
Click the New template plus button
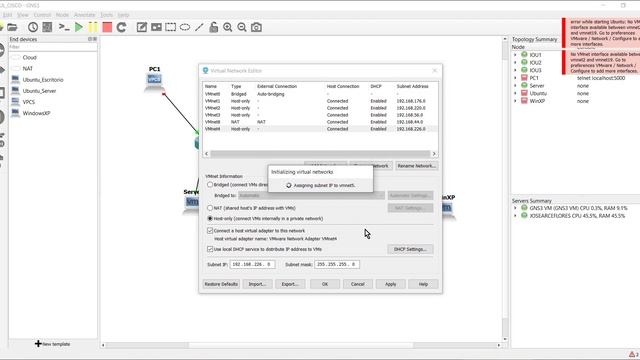tap(53, 344)
